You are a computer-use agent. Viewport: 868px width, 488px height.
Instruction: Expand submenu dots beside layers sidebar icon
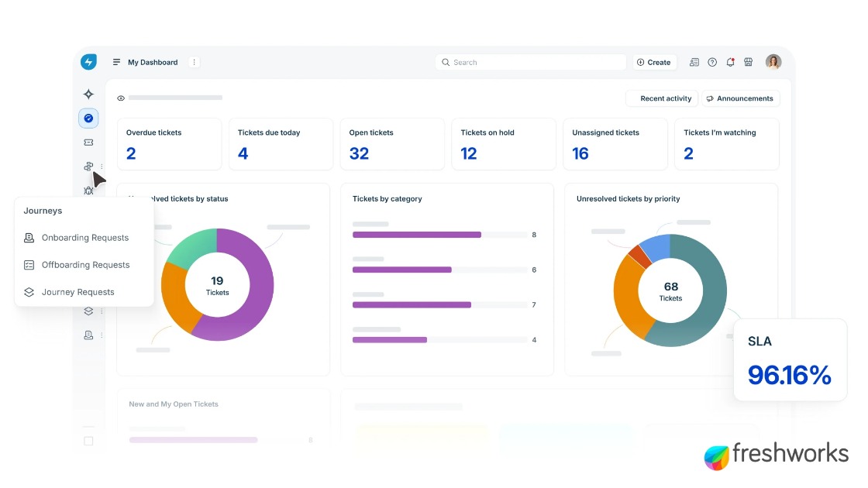[x=102, y=311]
